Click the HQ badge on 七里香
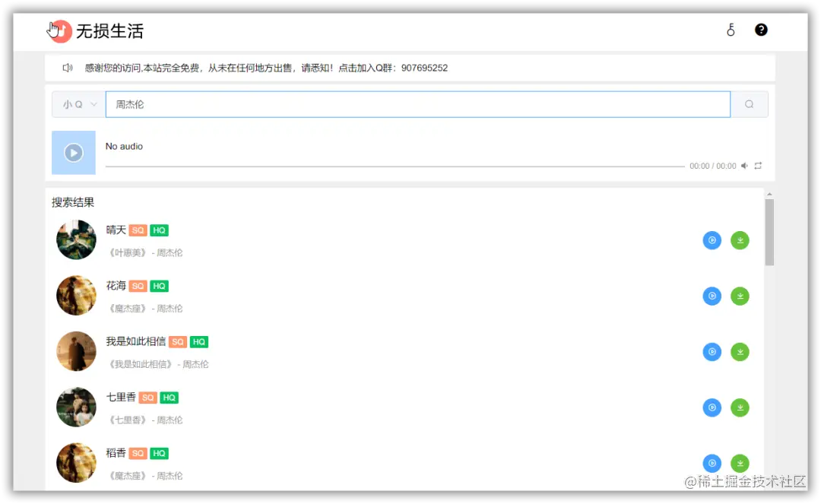 169,398
